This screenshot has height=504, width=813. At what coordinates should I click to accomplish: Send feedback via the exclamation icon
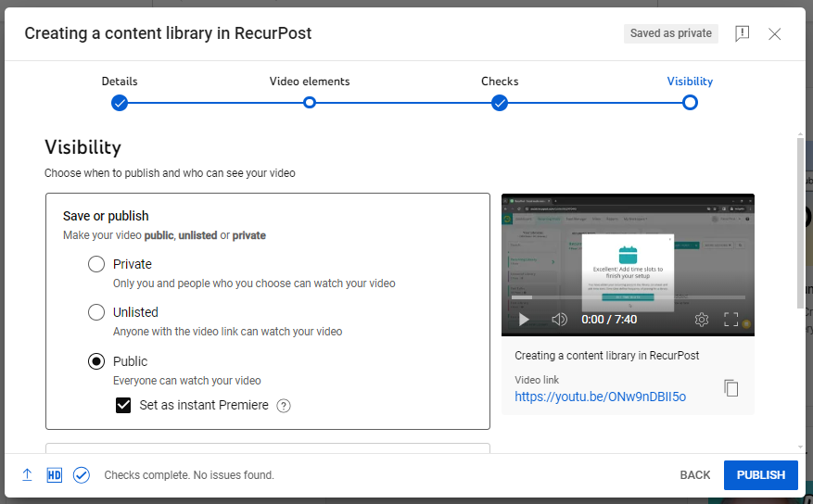[x=742, y=33]
